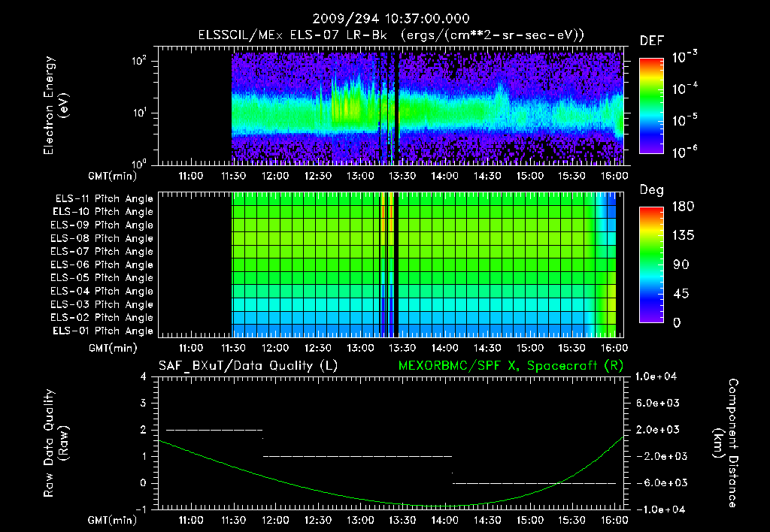Select the ELS-06 Pitch Angle label
This screenshot has height=532, width=770.
[x=102, y=264]
